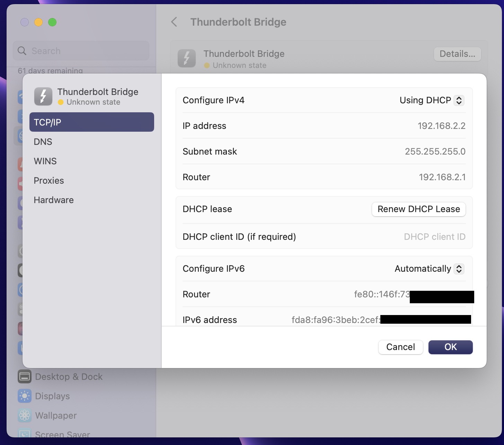The width and height of the screenshot is (504, 445).
Task: Click the Thunderbolt Bridge lightning icon in dialog sidebar
Action: pyautogui.click(x=43, y=96)
